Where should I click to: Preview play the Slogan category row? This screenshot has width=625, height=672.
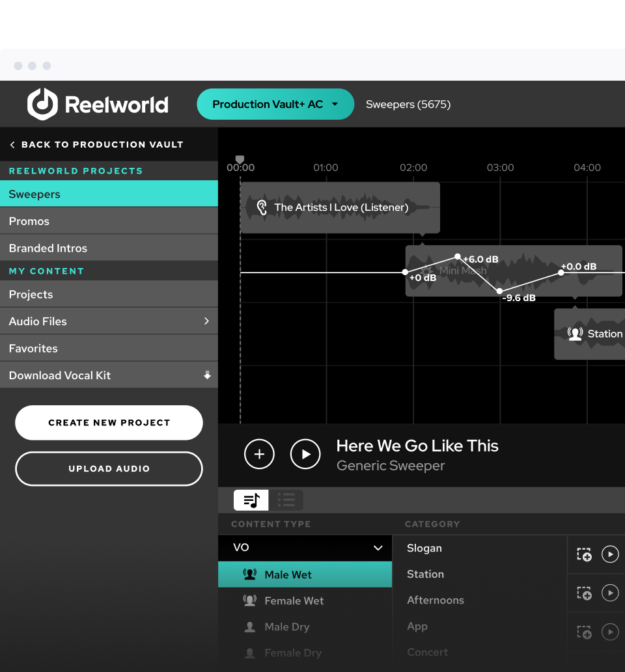(610, 554)
